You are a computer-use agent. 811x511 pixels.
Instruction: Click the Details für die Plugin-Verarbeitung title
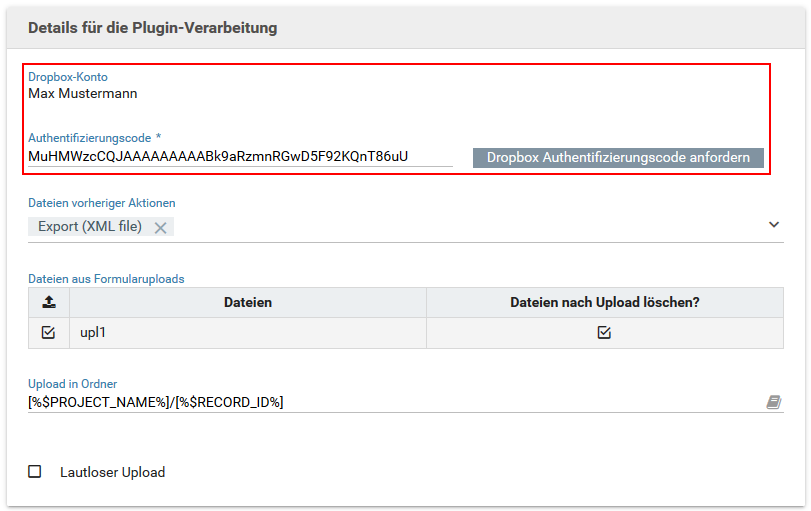pyautogui.click(x=152, y=28)
